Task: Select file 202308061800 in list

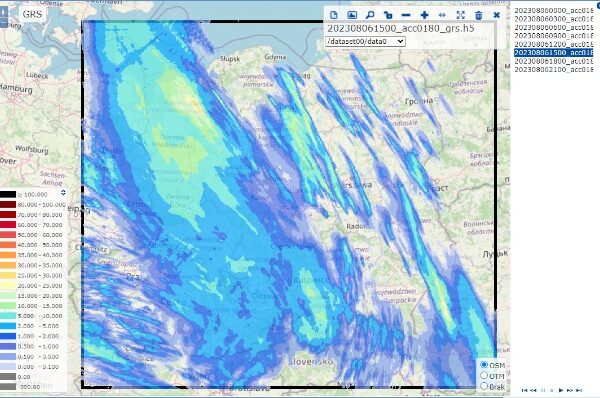Action: [x=553, y=61]
